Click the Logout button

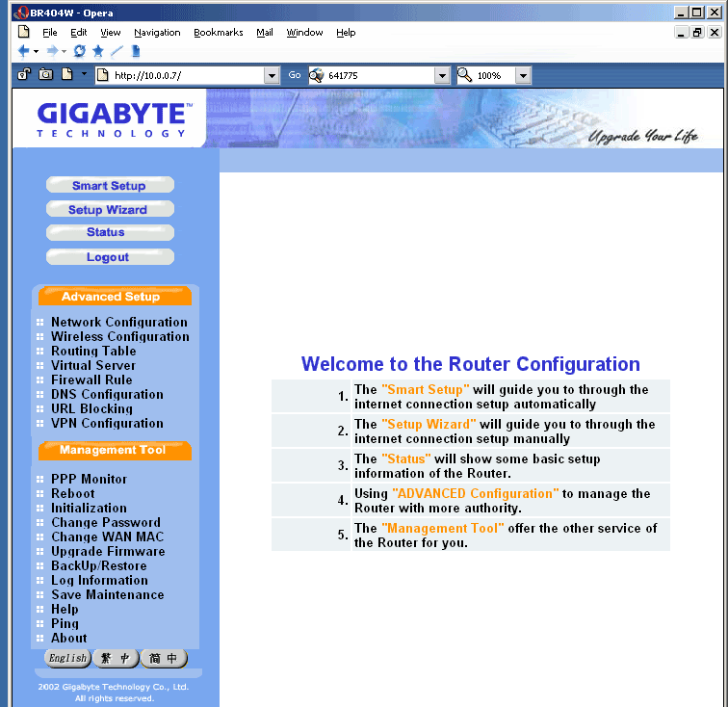click(110, 257)
